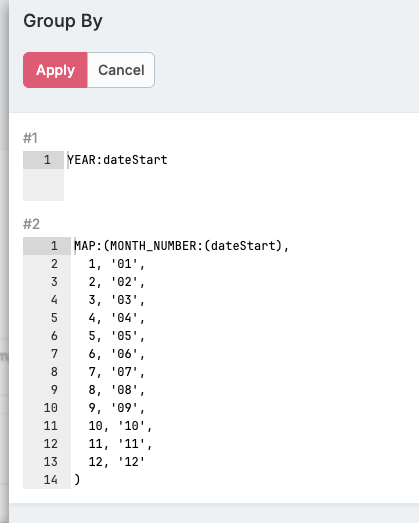Select the MAP:(MONTH_NUMBER:(dateStart), code line
419x523 pixels.
(181, 246)
